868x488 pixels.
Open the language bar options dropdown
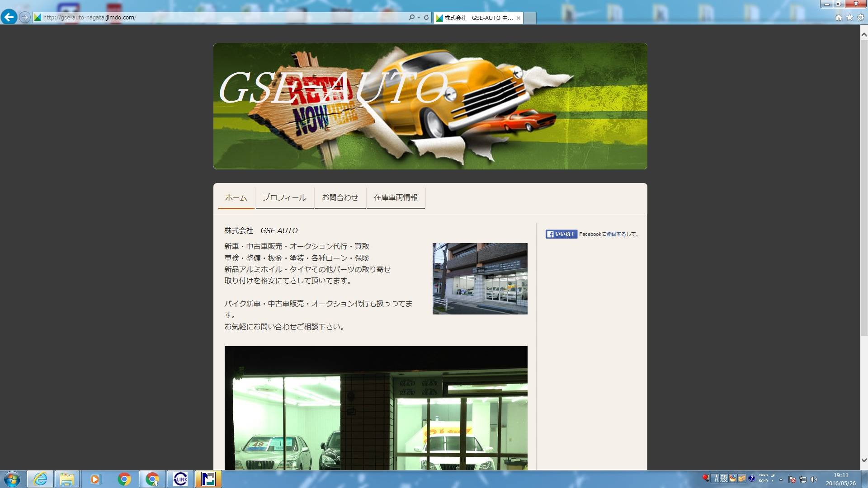(773, 481)
